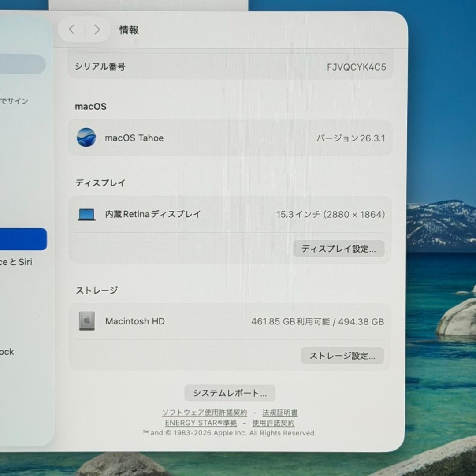Open the ソフトウェア使用許諾契約 link
This screenshot has width=476, height=476.
205,413
